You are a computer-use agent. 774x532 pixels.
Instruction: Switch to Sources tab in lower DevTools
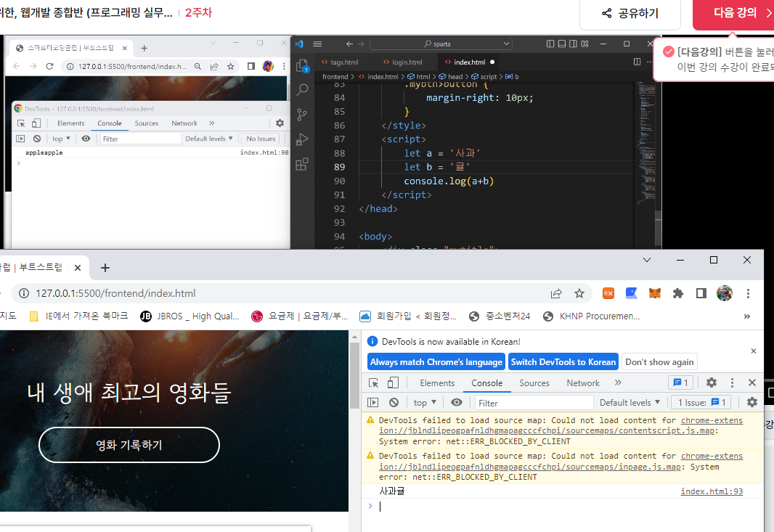534,383
